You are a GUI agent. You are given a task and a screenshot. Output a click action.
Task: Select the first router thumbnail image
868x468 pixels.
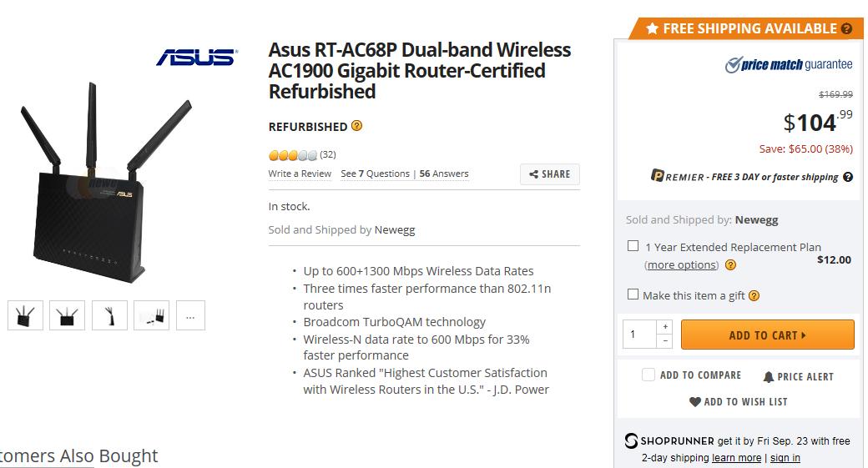pos(26,316)
